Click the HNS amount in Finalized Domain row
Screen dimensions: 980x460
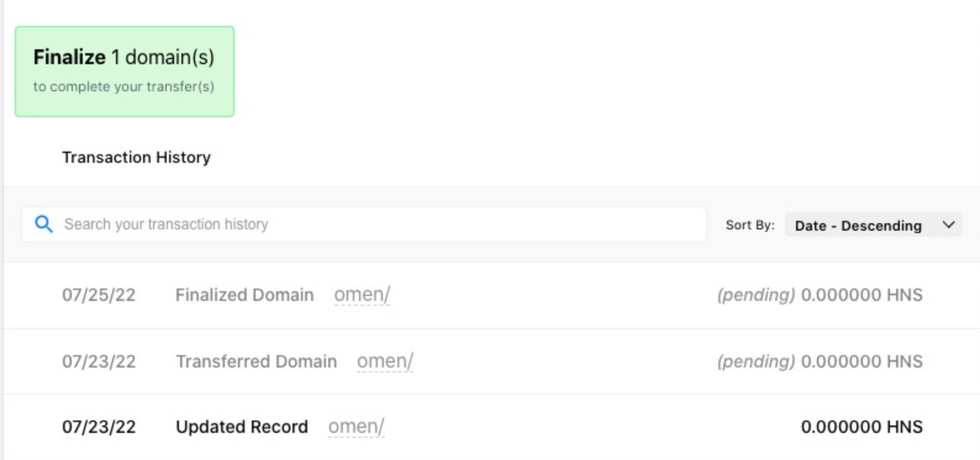tap(862, 295)
